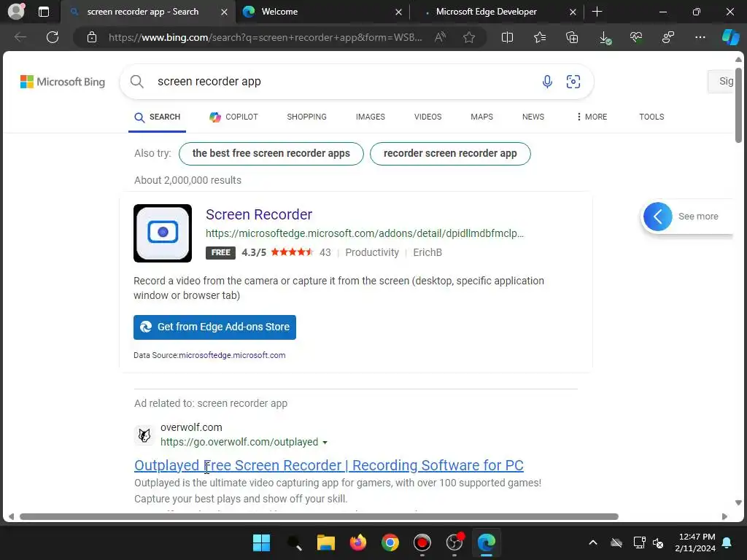Switch to the NEWS tab
The image size is (747, 560).
(533, 117)
